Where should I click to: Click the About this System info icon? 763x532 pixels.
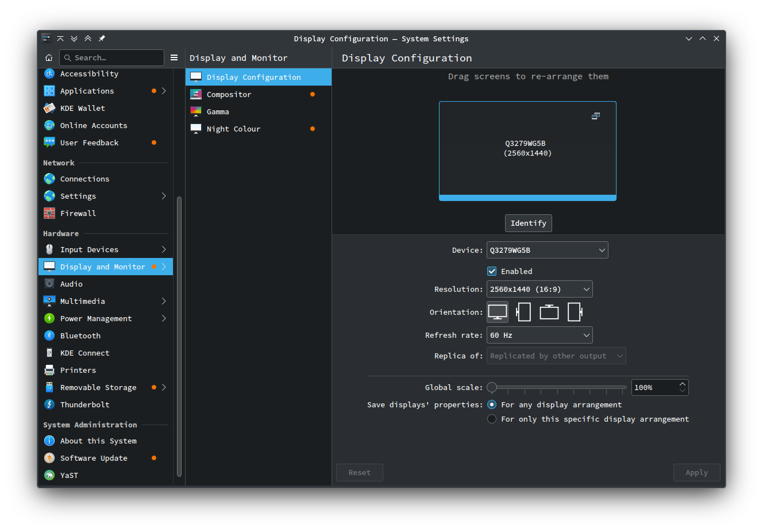tap(49, 441)
